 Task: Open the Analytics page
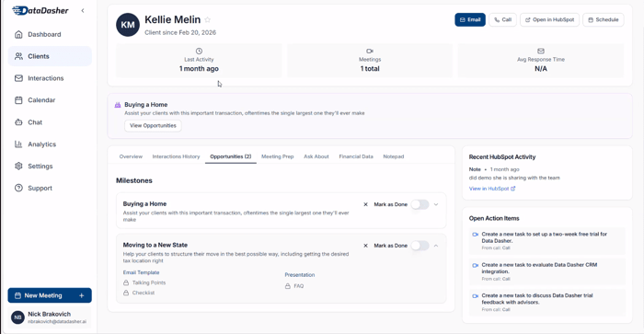coord(50,144)
